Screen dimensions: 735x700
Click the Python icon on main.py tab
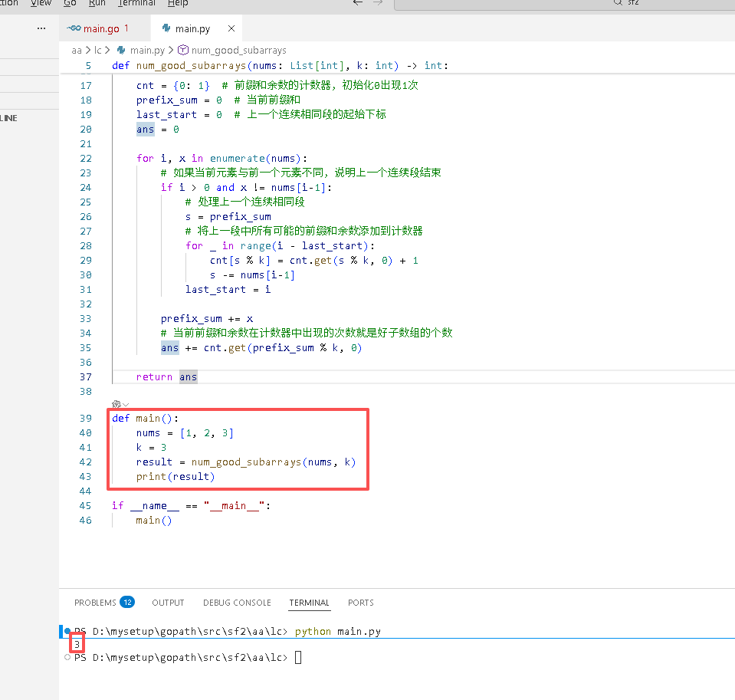tap(166, 28)
